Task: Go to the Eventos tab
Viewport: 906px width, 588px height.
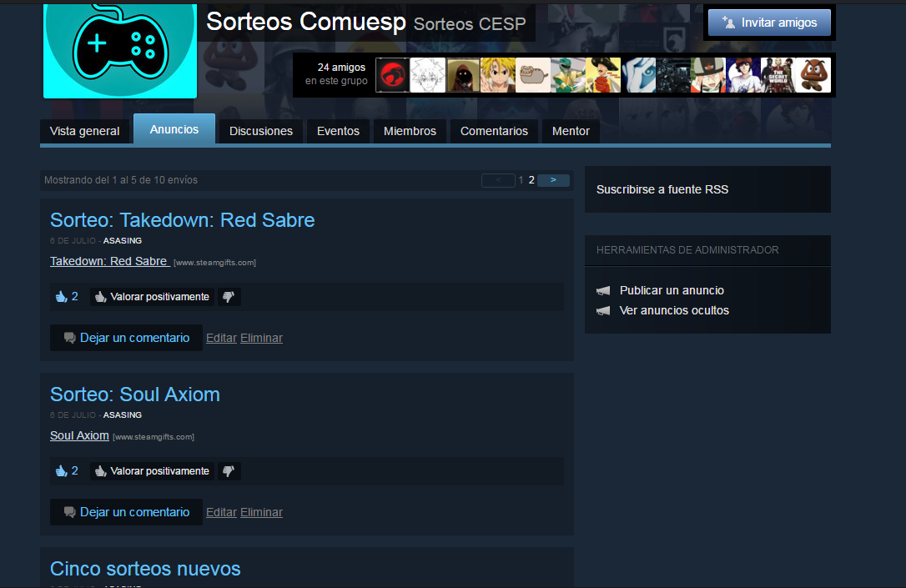Action: click(x=338, y=131)
